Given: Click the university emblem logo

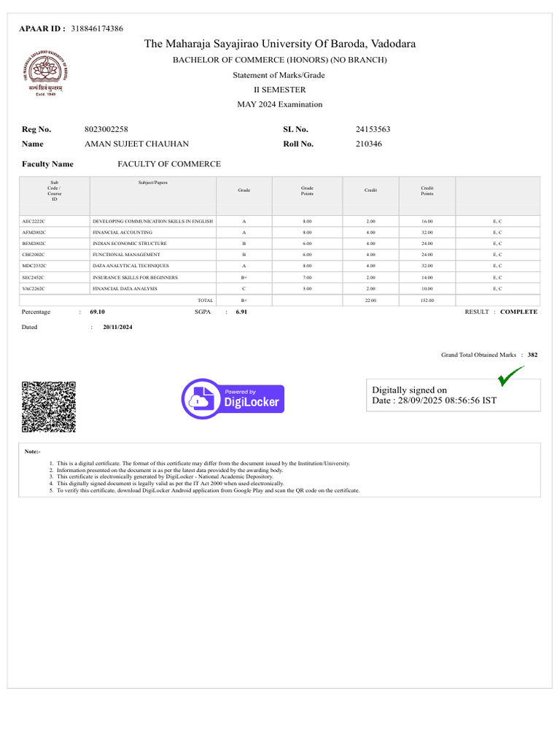Looking at the screenshot, I should tap(45, 72).
